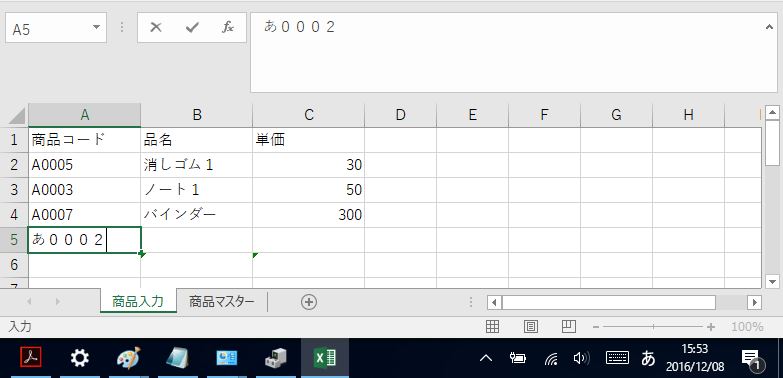Click cell containing バインダー
The height and width of the screenshot is (378, 783).
coord(197,215)
